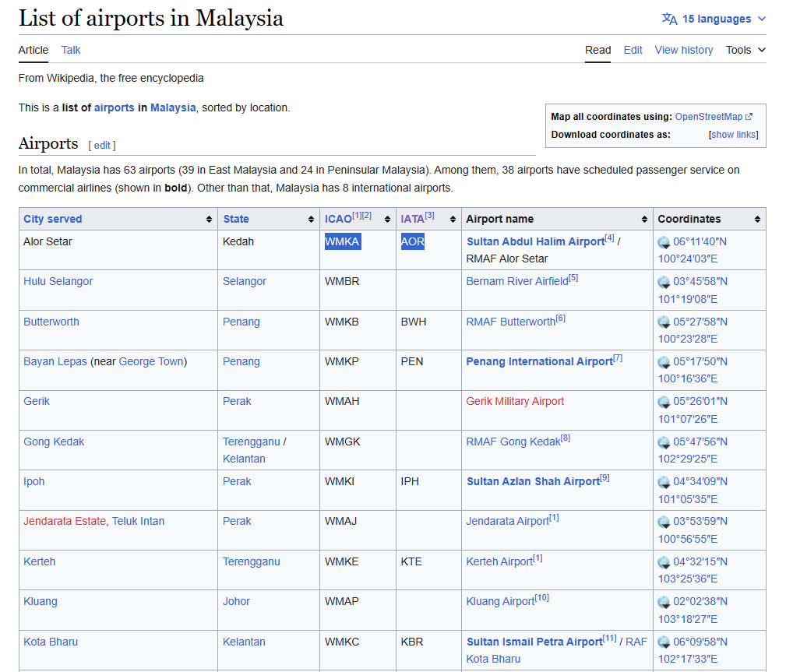Click the globe icon beside Ipoh coordinates
This screenshot has height=672, width=786.
(664, 482)
